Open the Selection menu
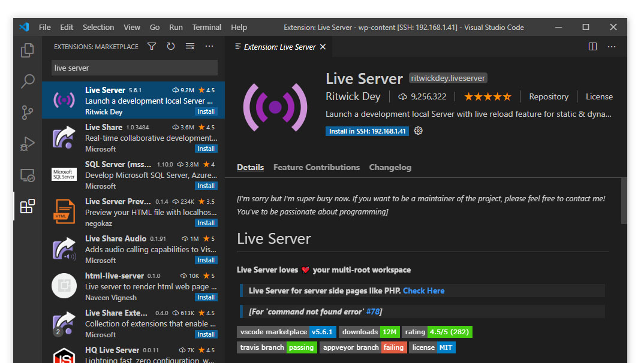 (98, 27)
